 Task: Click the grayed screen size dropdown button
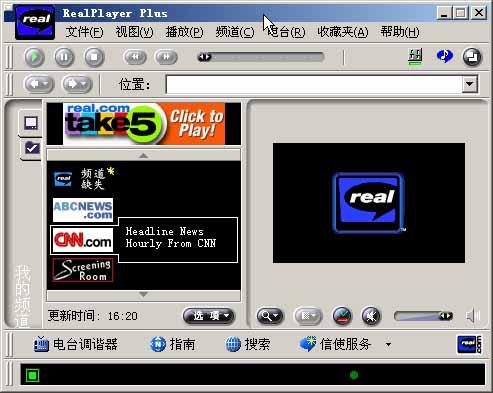308,316
